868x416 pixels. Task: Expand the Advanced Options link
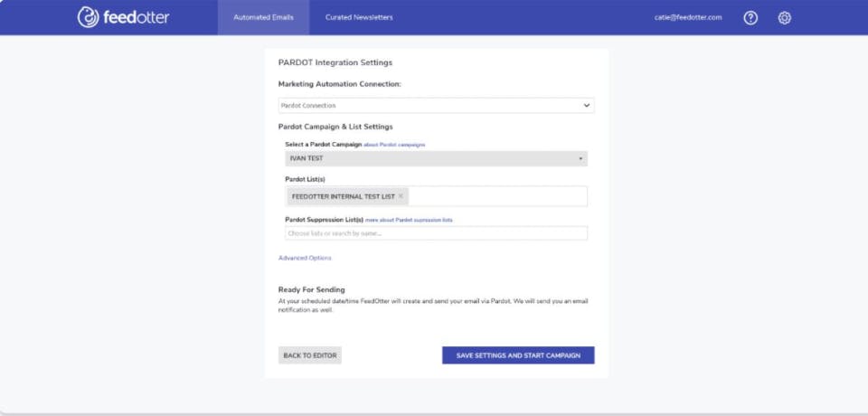pyautogui.click(x=305, y=258)
